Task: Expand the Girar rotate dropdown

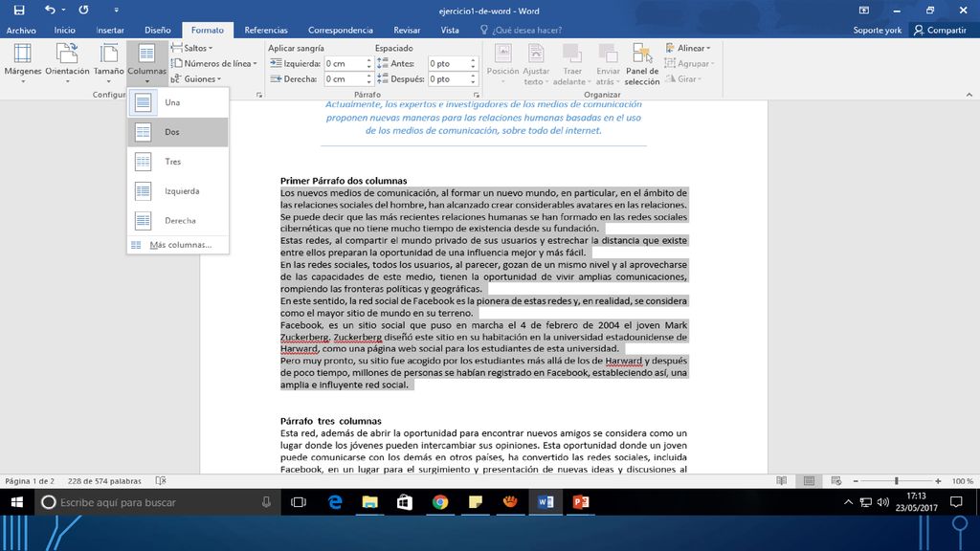Action: (x=683, y=79)
